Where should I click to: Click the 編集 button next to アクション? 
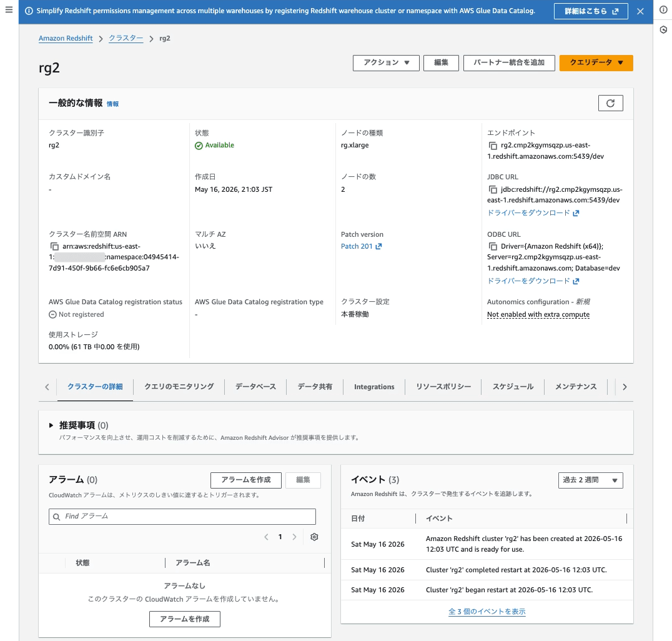(440, 62)
